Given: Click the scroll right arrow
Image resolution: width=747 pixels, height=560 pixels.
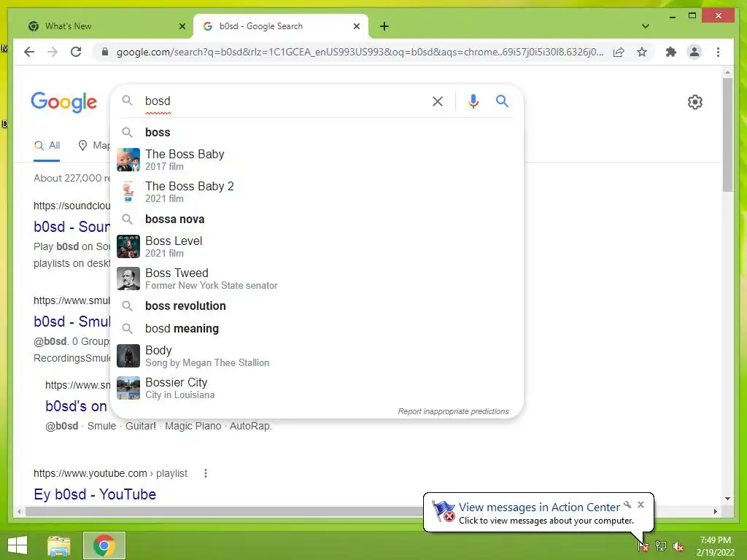Looking at the screenshot, I should click(x=715, y=511).
